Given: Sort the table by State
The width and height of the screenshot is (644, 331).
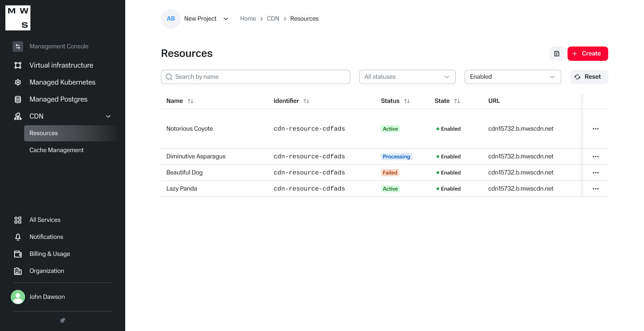Looking at the screenshot, I should point(457,101).
